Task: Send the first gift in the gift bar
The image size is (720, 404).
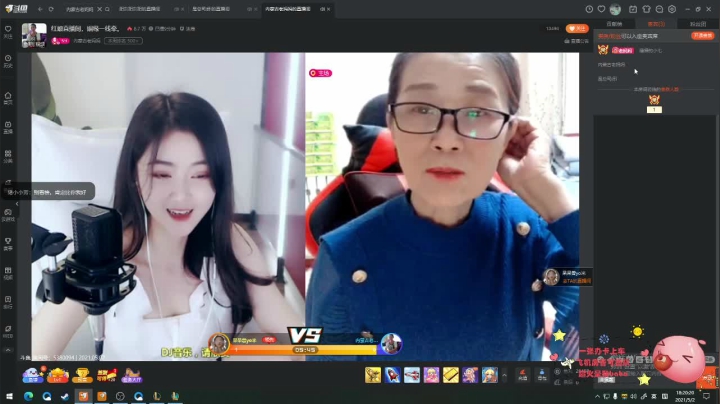Action: pos(373,375)
